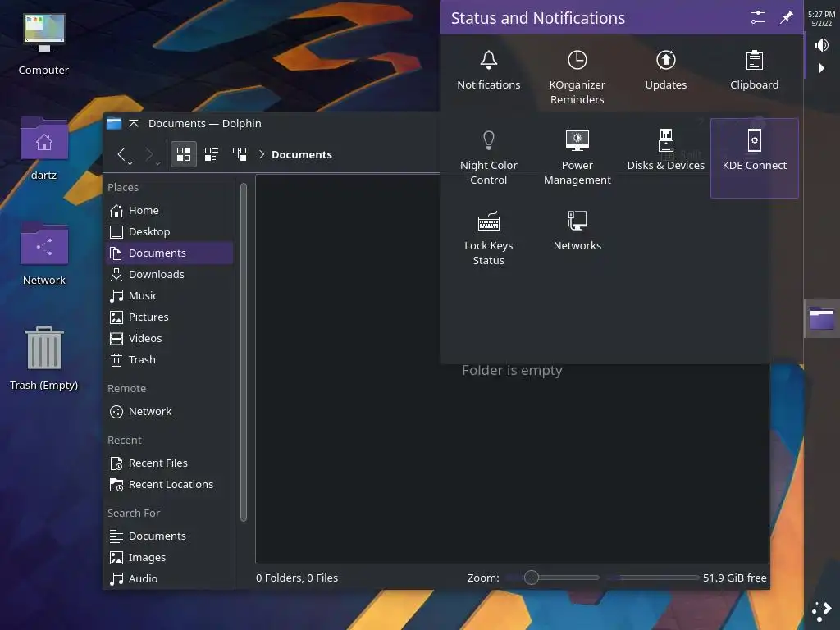Click the Places panel scrollbar
This screenshot has width=840, height=630.
tap(243, 352)
